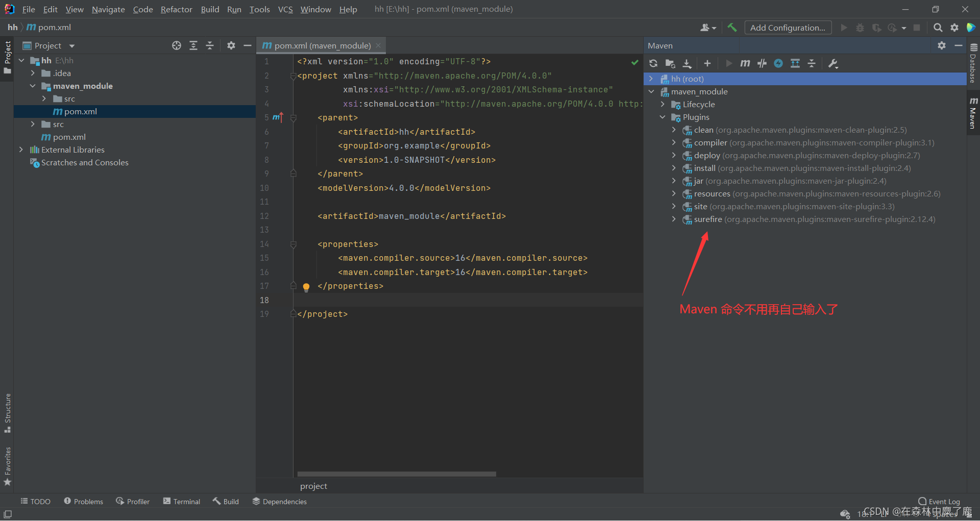Expand the surefire plugin node
The image size is (980, 521).
674,219
